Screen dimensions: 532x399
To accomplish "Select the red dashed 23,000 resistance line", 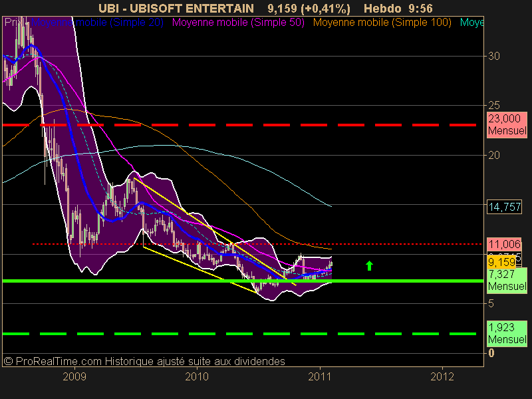I will pyautogui.click(x=239, y=125).
